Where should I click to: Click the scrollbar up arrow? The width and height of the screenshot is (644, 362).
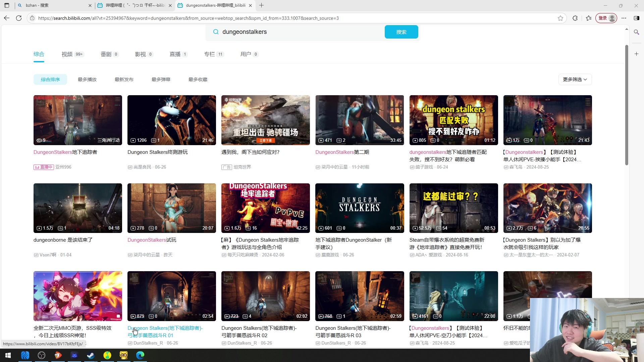[627, 29]
